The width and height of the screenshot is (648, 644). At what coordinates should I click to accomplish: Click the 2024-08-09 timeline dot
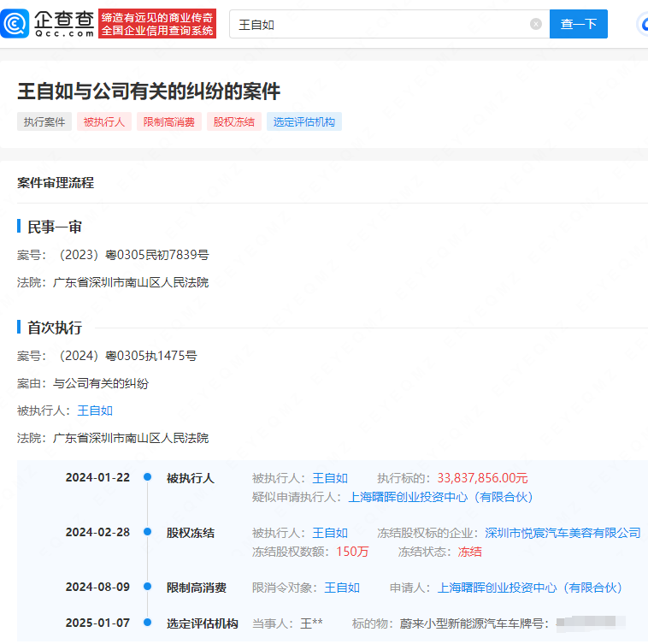148,588
